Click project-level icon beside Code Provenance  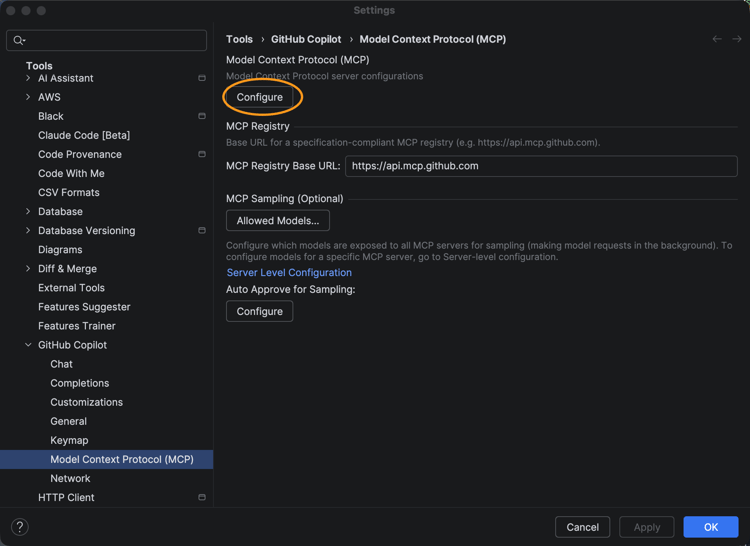202,154
